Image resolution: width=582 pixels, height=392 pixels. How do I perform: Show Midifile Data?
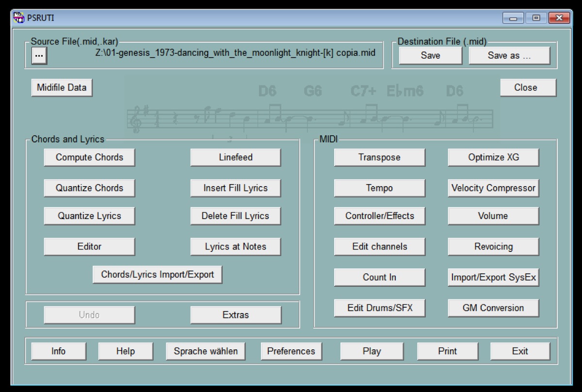click(x=62, y=88)
